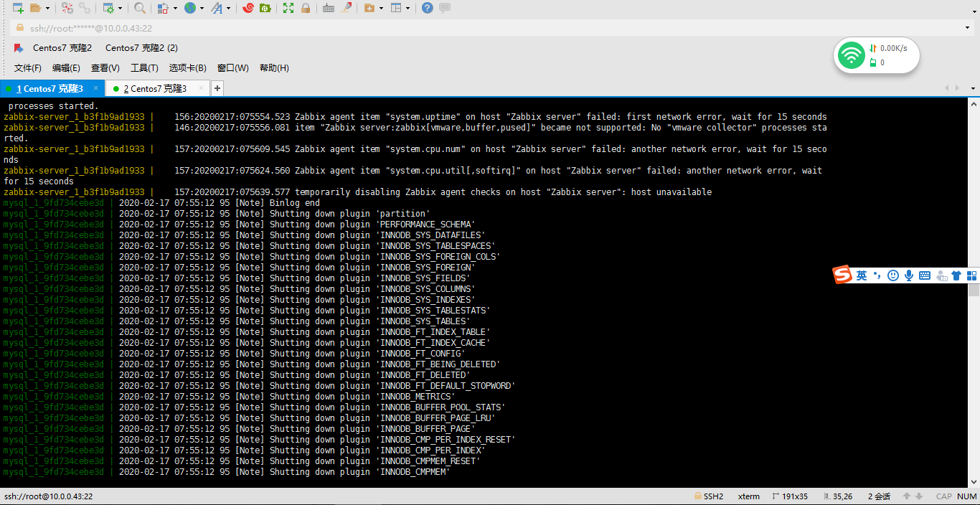Image resolution: width=980 pixels, height=505 pixels.
Task: Open Sogou soft keyboard icon
Action: [x=925, y=275]
